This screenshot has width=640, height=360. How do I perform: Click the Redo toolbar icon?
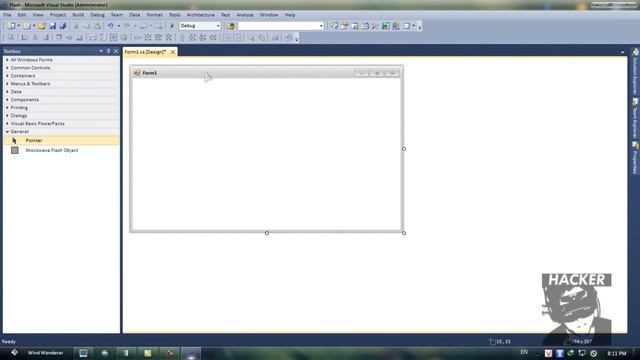[x=127, y=26]
